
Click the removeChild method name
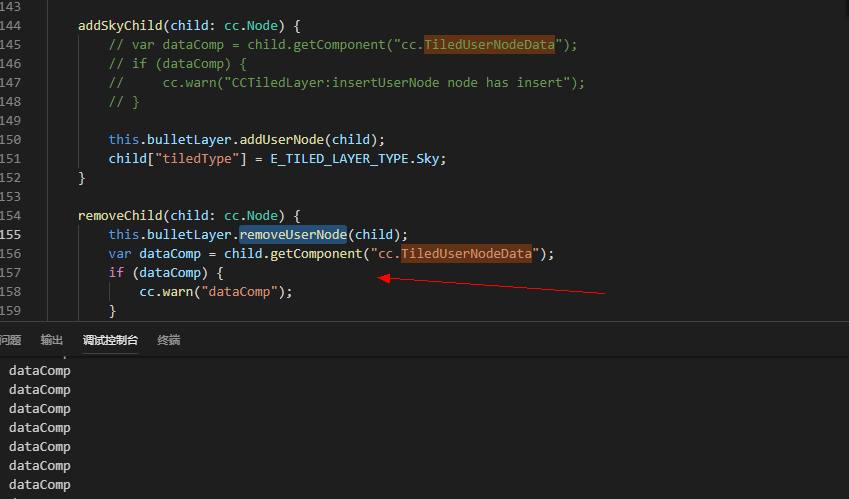(120, 215)
